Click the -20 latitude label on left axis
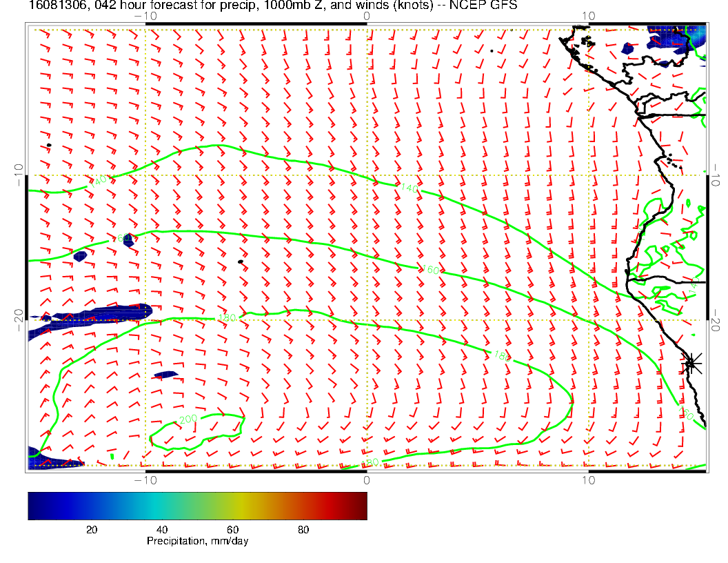Viewport: 728px width, 563px height. (19, 319)
